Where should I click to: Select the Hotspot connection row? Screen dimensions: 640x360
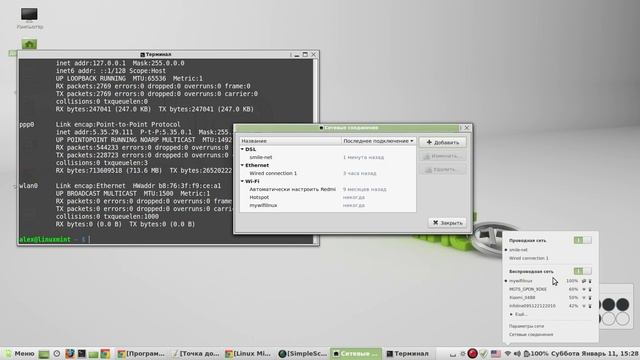click(328, 197)
